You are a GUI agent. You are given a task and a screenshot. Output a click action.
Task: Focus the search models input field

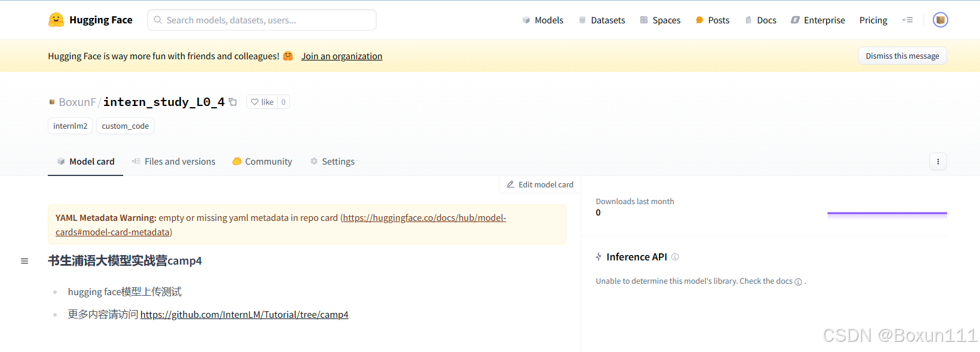click(262, 20)
